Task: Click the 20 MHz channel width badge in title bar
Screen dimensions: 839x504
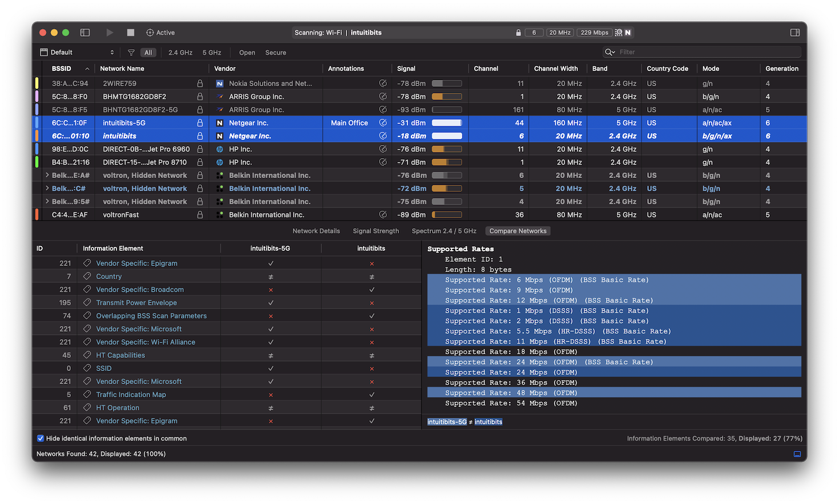Action: click(x=560, y=33)
